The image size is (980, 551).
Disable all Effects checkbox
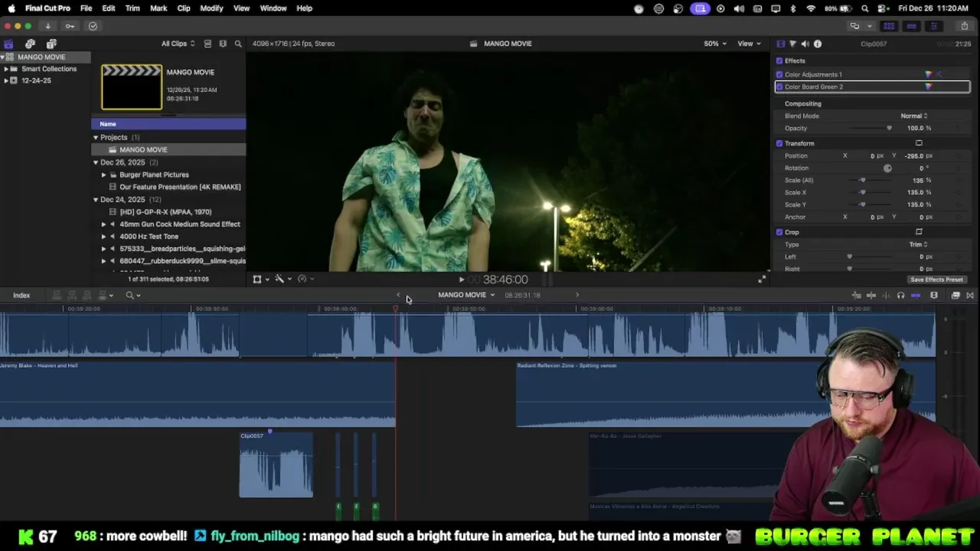(779, 60)
